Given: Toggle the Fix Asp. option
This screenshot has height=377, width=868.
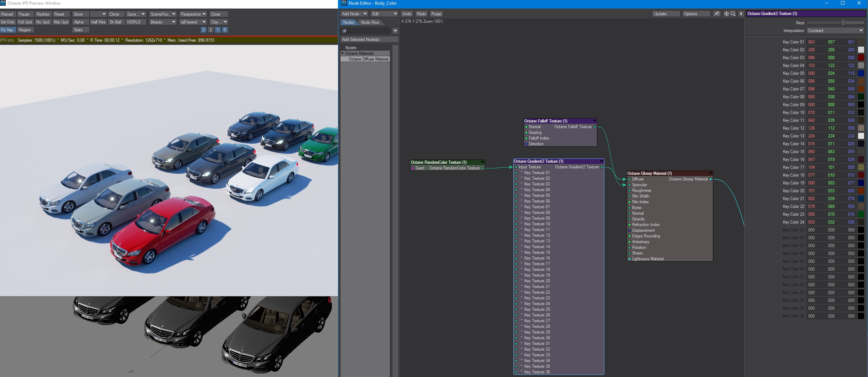Looking at the screenshot, I should coord(7,30).
